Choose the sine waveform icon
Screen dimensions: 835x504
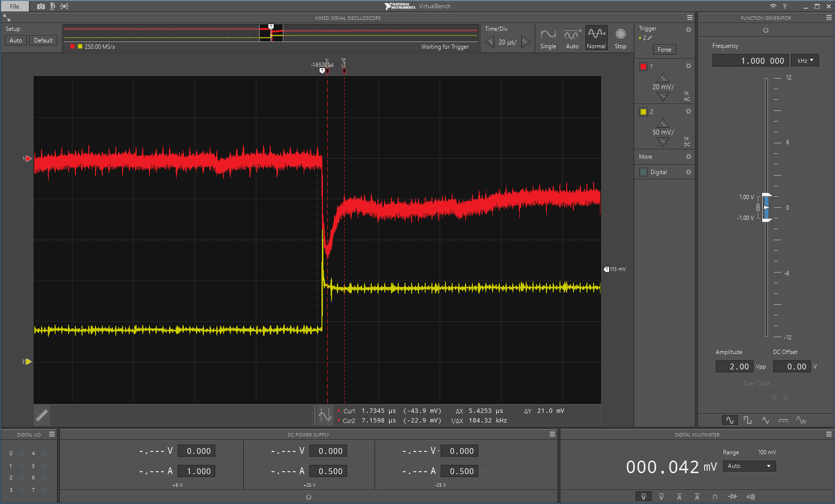(x=730, y=421)
